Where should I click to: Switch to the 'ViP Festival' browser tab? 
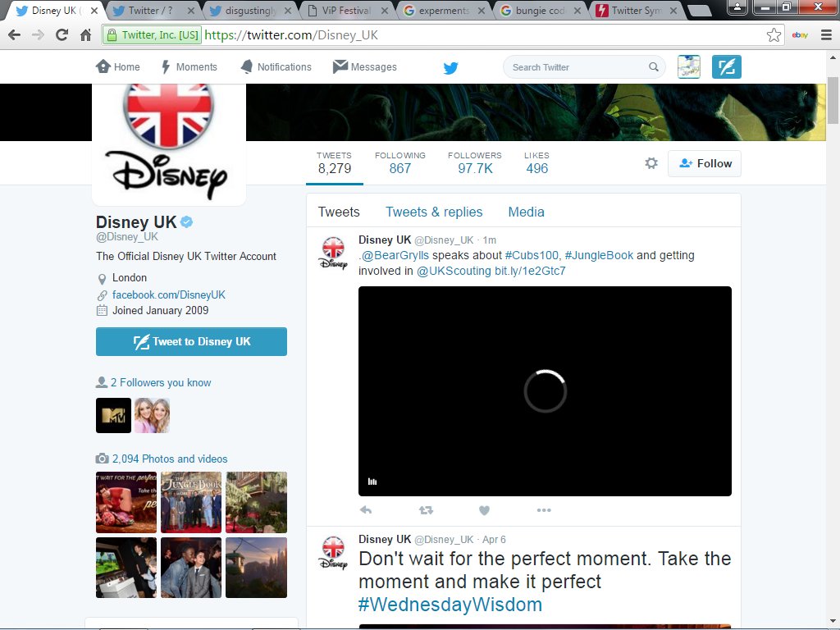coord(346,10)
